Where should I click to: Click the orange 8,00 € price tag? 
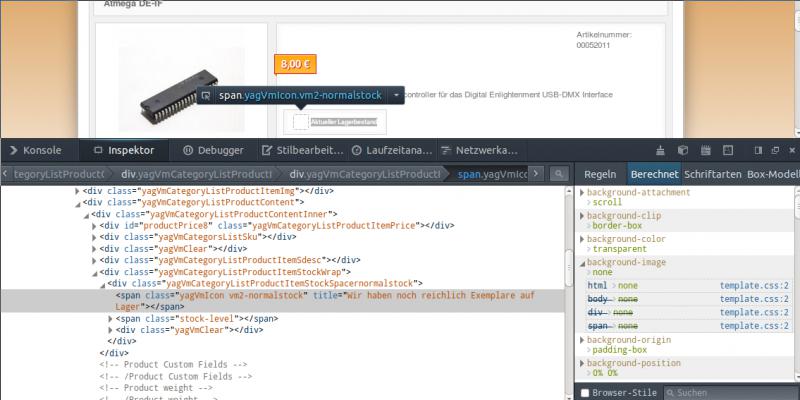click(x=295, y=64)
